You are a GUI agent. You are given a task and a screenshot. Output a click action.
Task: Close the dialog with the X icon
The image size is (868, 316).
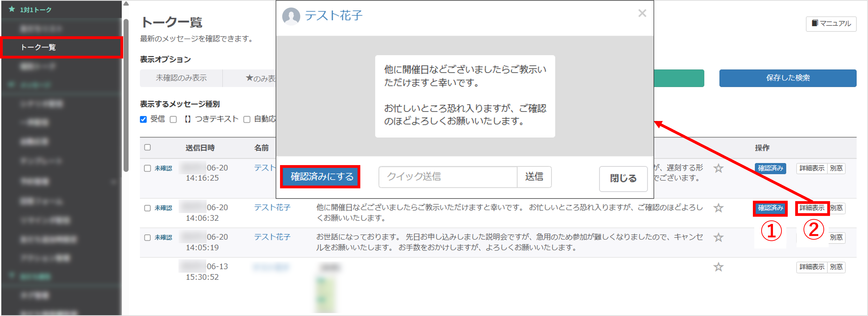(642, 13)
